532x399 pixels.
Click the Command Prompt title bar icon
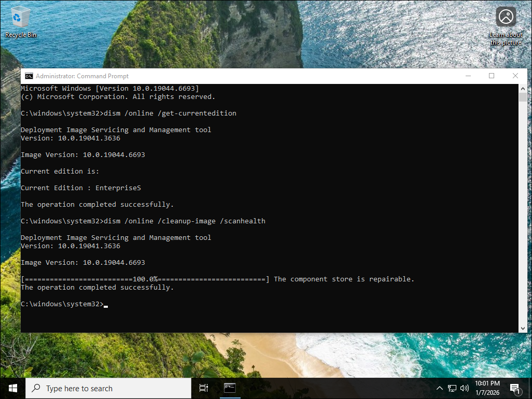(x=29, y=76)
